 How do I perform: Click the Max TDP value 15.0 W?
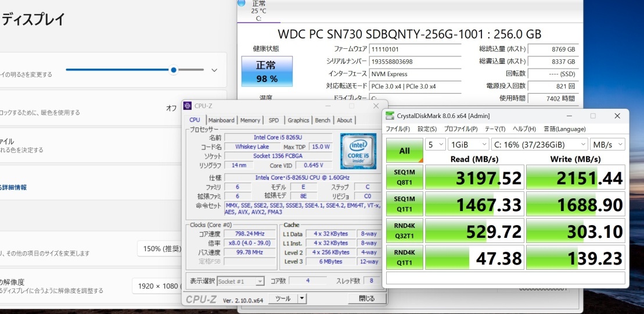(321, 147)
